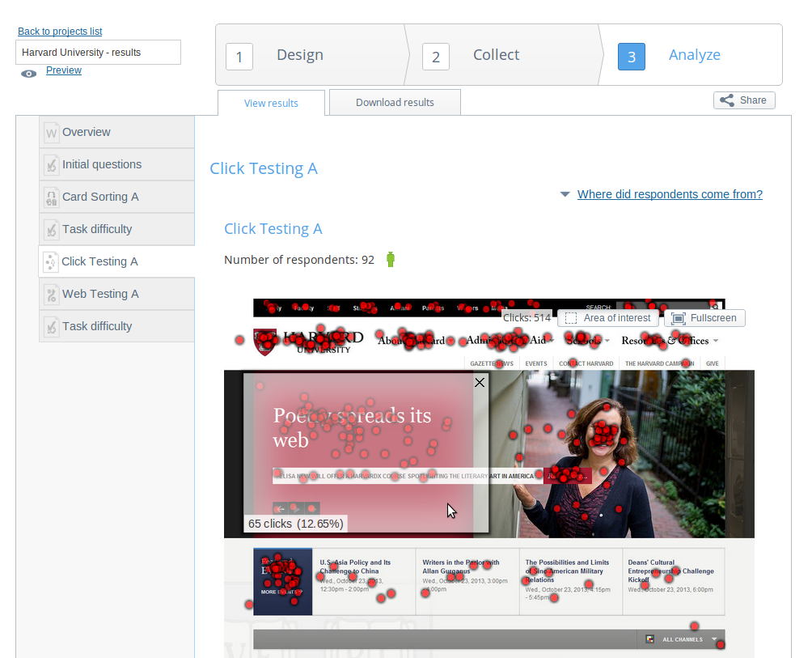Click the Fullscreen icon
The image size is (812, 658).
click(678, 318)
